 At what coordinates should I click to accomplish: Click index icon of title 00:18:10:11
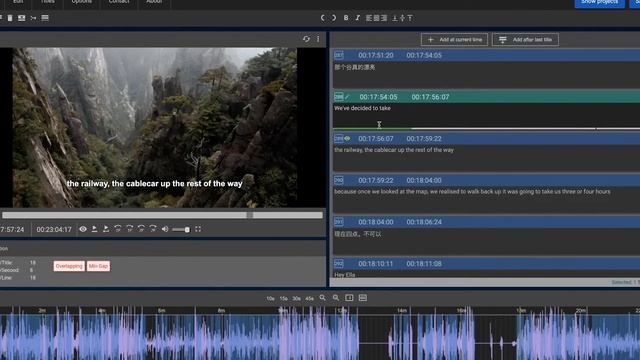(338, 264)
